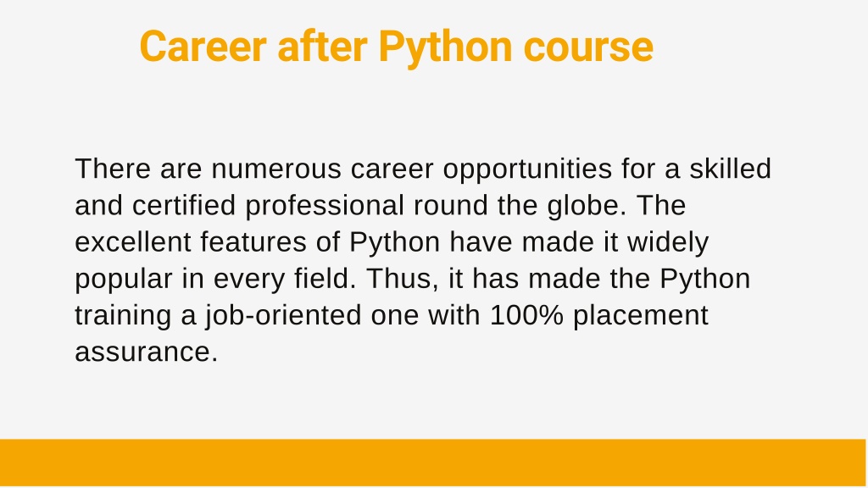This screenshot has height=488, width=868.
Task: Click the word "Thus," in the paragraph
Action: [402, 279]
